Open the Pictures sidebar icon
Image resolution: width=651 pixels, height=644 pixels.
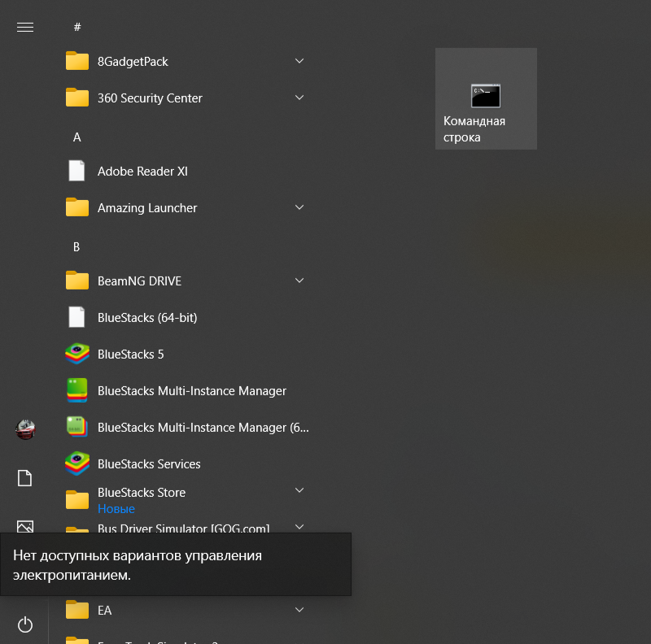(x=24, y=525)
